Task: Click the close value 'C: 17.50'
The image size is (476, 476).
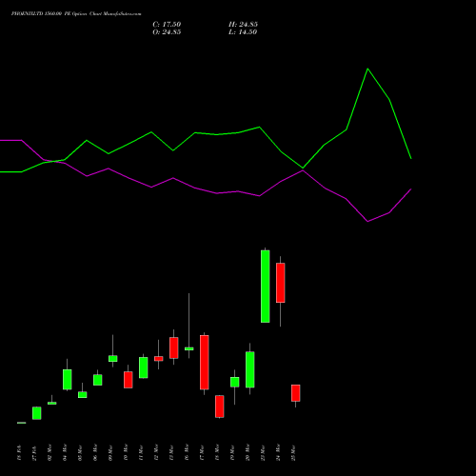Action: (x=167, y=25)
